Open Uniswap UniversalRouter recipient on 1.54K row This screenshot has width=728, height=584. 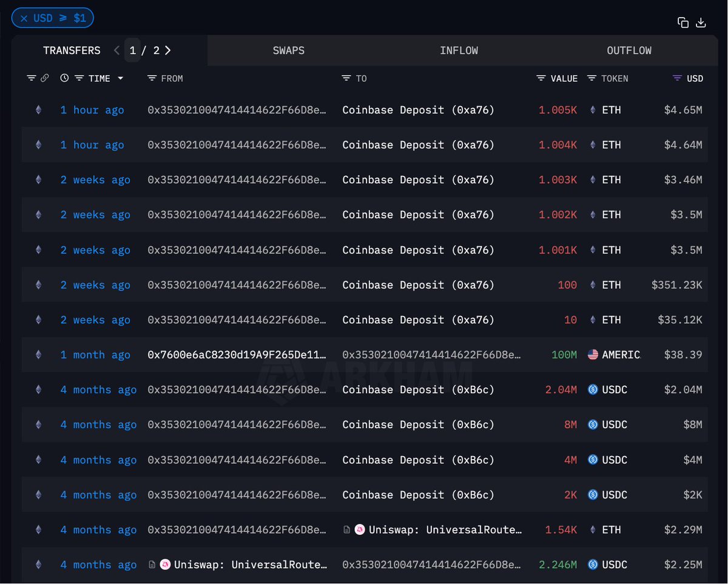[x=445, y=529]
